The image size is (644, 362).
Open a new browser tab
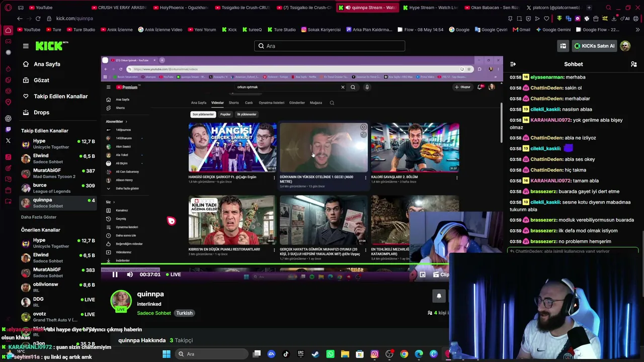[589, 8]
